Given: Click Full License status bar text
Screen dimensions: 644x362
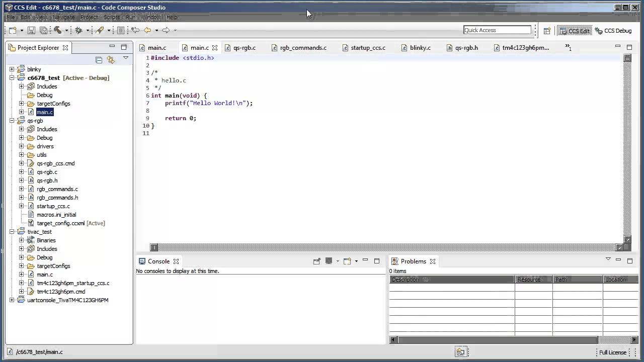Looking at the screenshot, I should (612, 352).
